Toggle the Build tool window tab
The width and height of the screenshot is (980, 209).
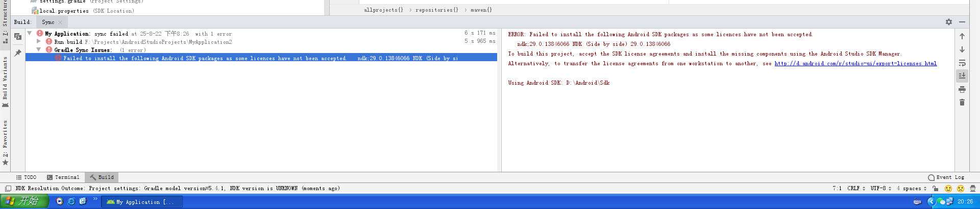tap(102, 177)
